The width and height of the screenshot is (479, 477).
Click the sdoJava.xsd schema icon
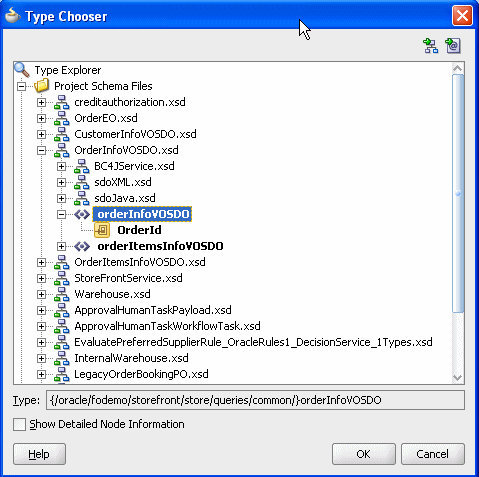pos(82,198)
